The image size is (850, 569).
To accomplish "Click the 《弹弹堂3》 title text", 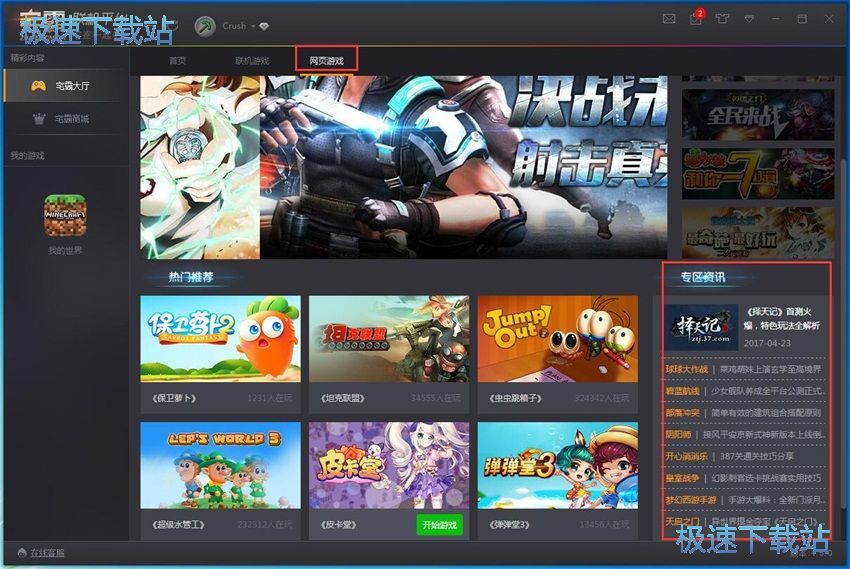I will (509, 525).
